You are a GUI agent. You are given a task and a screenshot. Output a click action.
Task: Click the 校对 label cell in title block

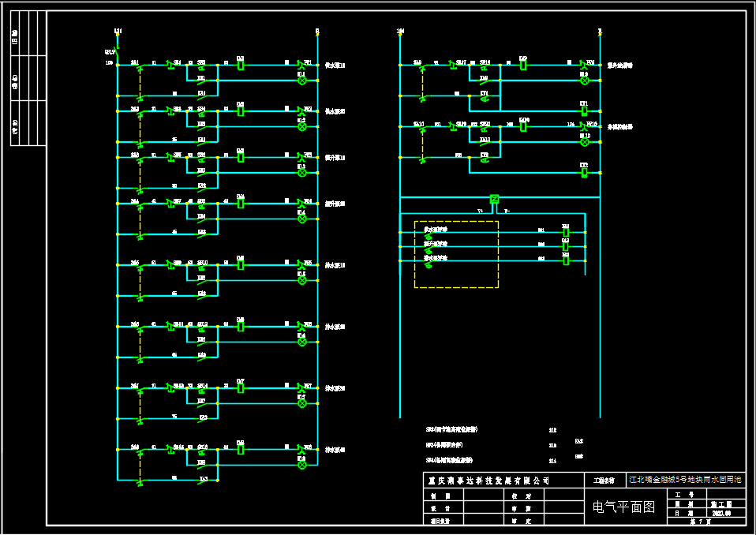[x=525, y=496]
